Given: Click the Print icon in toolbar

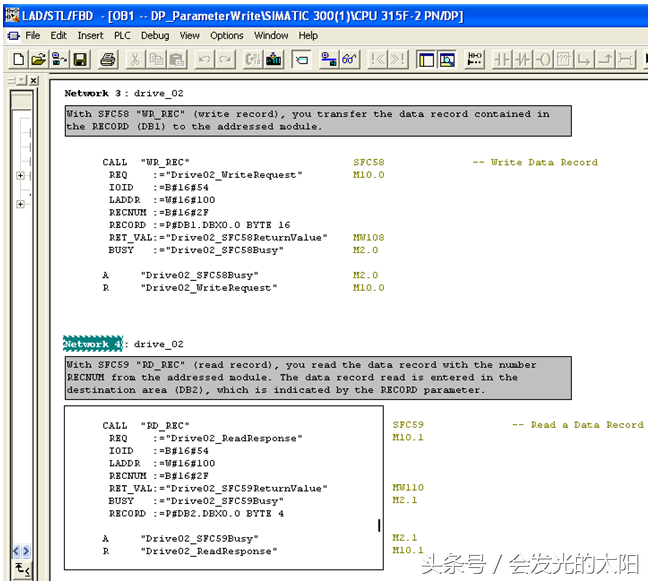Looking at the screenshot, I should (x=107, y=59).
